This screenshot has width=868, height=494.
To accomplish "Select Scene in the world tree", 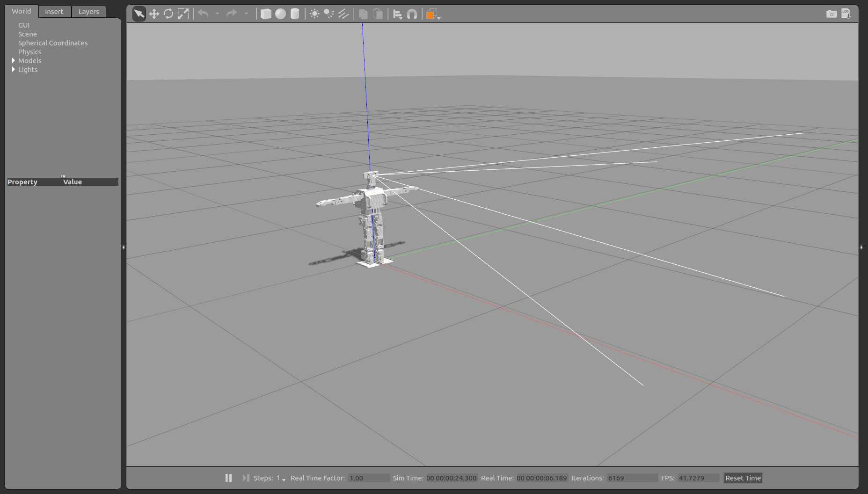I will click(x=27, y=34).
